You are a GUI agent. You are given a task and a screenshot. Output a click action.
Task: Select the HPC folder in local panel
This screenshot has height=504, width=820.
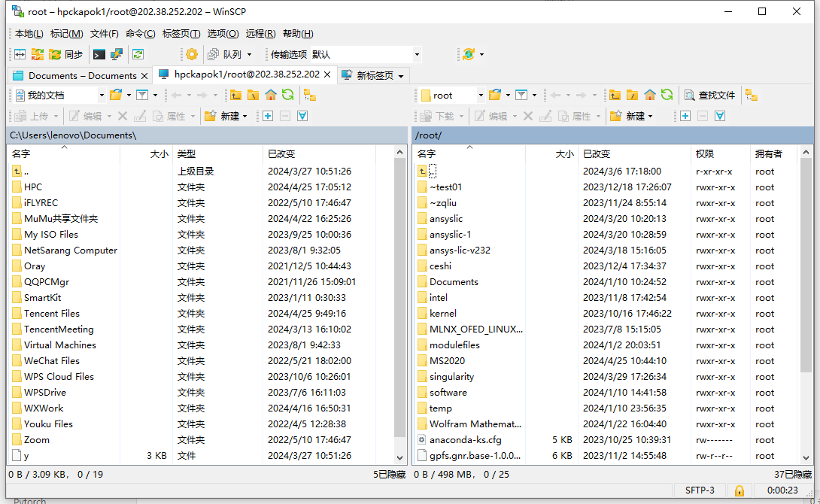(32, 187)
